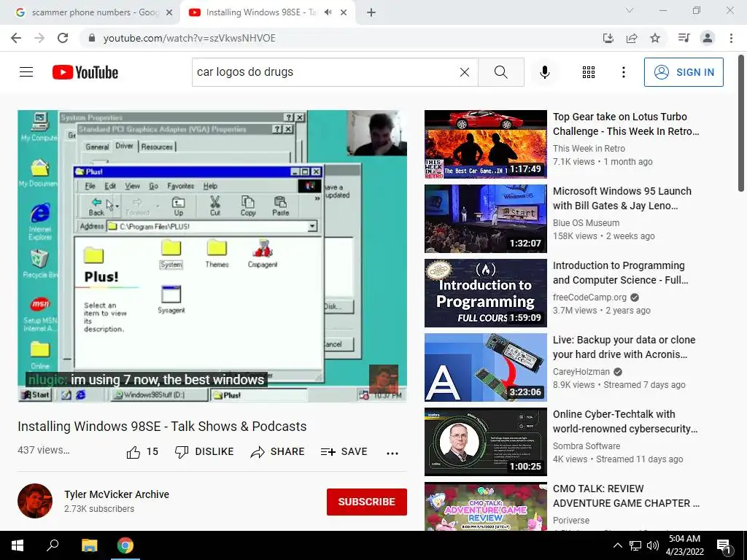Share this page from address bar
Screen dimensions: 747x560
coord(632,38)
